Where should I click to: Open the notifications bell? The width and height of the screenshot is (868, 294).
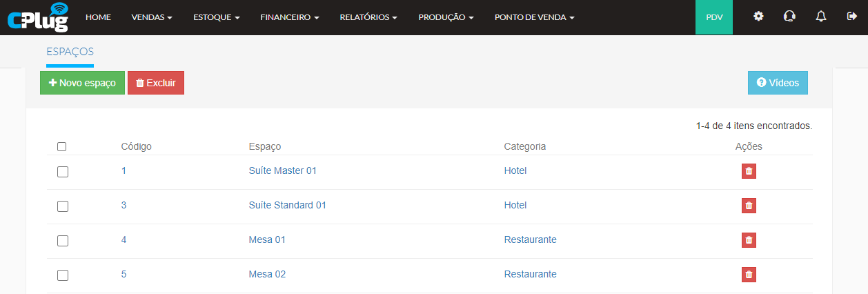[x=820, y=17]
